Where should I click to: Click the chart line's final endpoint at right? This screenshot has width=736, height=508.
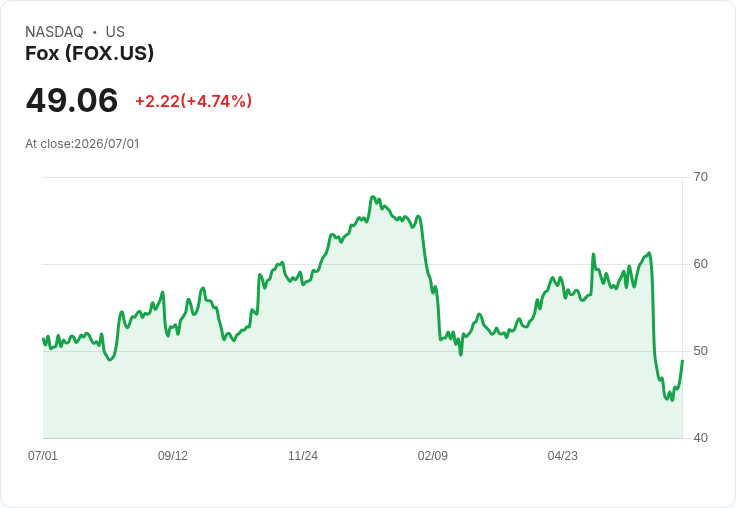(682, 361)
